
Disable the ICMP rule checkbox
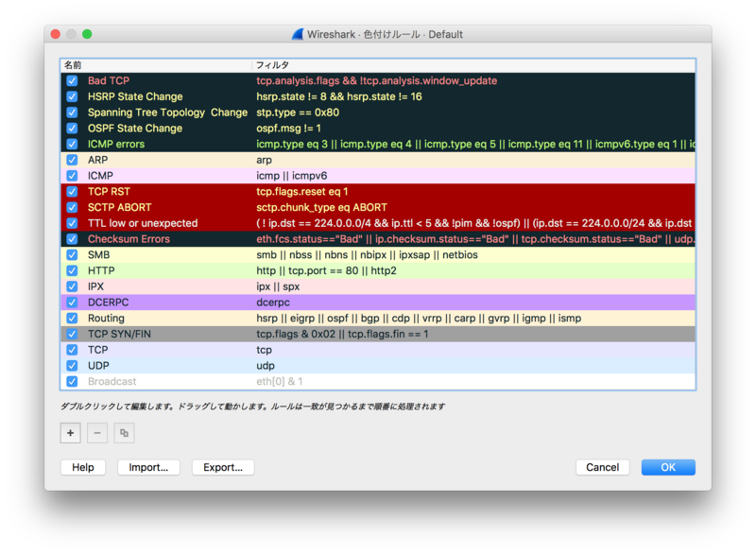tap(72, 176)
